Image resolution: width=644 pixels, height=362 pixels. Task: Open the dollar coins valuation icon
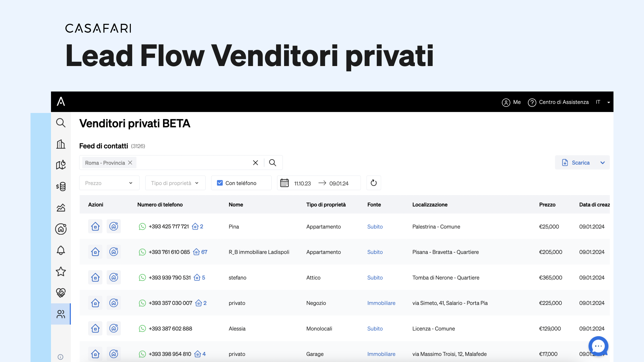coord(61,186)
